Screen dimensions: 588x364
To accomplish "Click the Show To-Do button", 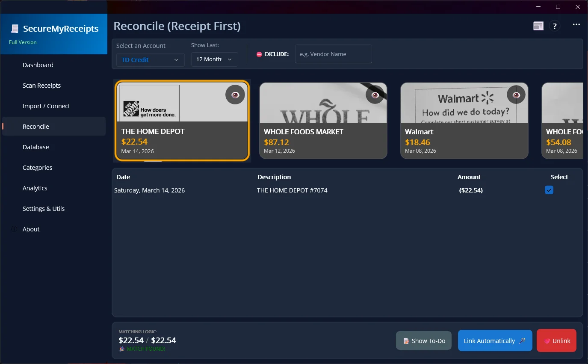I will tap(424, 341).
